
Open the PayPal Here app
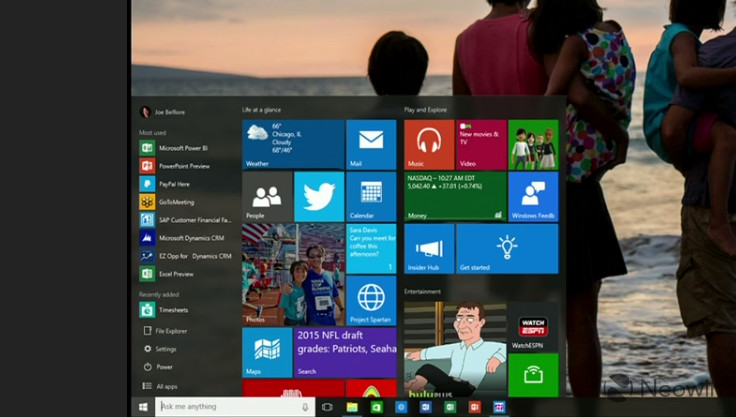click(185, 184)
